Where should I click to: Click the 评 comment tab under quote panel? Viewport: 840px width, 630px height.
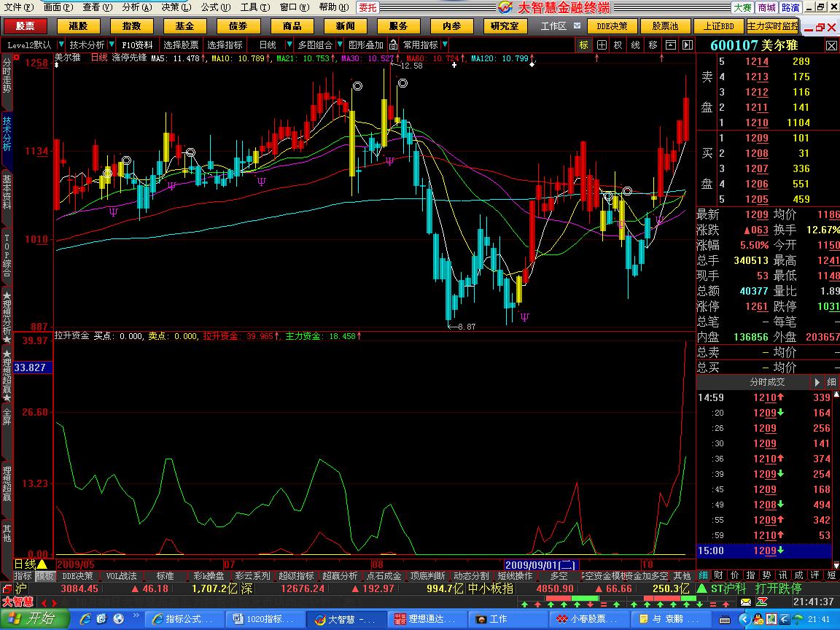(814, 575)
